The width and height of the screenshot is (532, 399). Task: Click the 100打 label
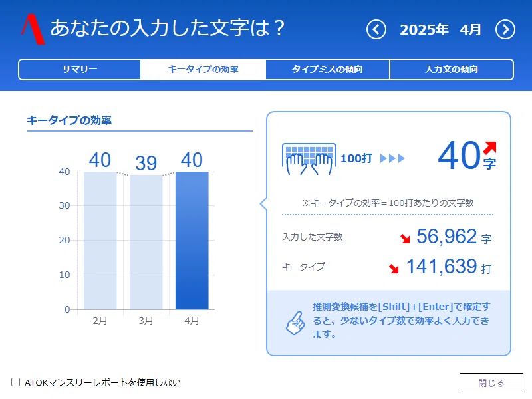coord(356,158)
